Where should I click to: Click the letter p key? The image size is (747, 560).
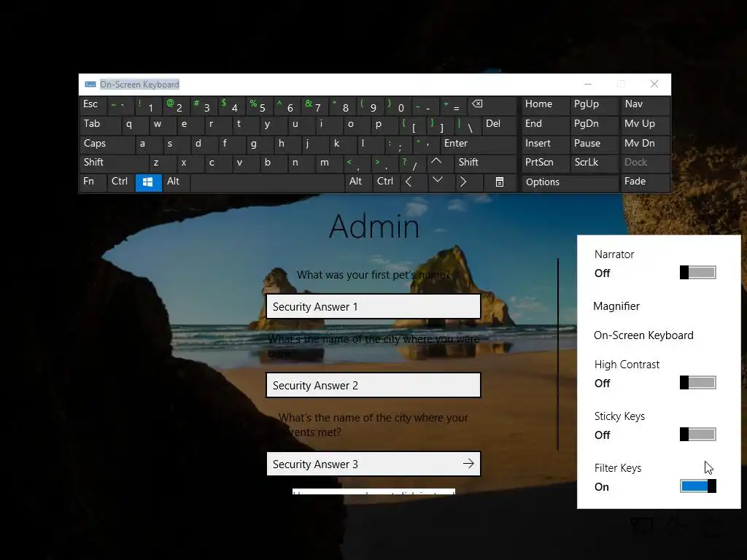click(384, 125)
